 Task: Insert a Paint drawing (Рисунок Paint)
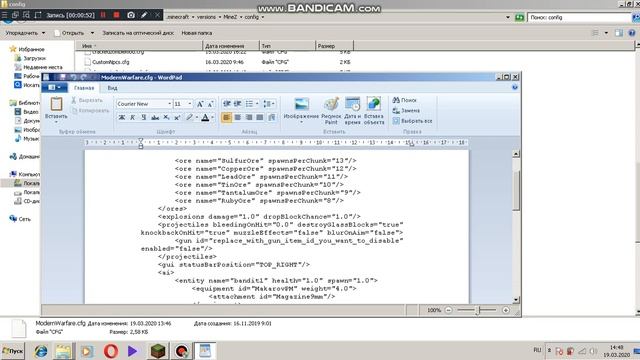331,110
